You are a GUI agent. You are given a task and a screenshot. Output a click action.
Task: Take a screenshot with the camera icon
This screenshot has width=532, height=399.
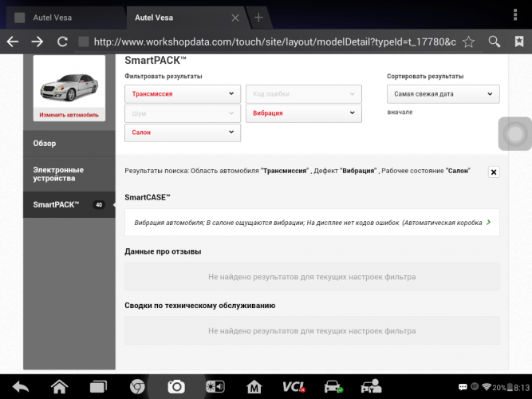[176, 386]
